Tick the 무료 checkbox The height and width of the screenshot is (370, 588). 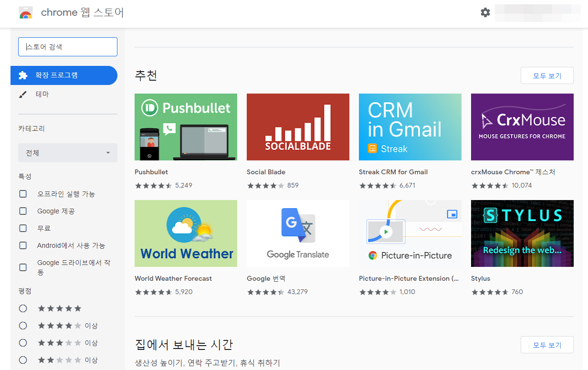point(23,228)
